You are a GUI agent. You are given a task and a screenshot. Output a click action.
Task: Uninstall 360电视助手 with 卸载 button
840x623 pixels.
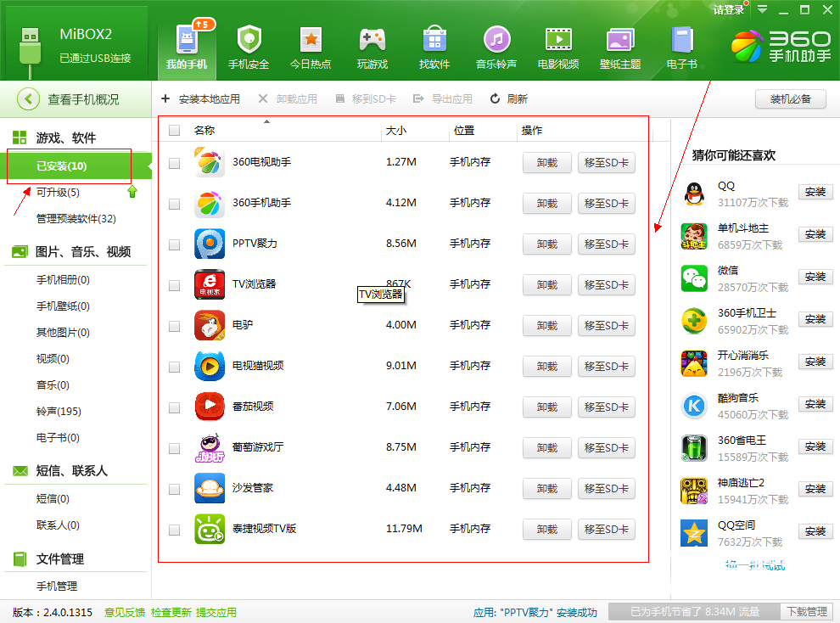click(x=547, y=163)
